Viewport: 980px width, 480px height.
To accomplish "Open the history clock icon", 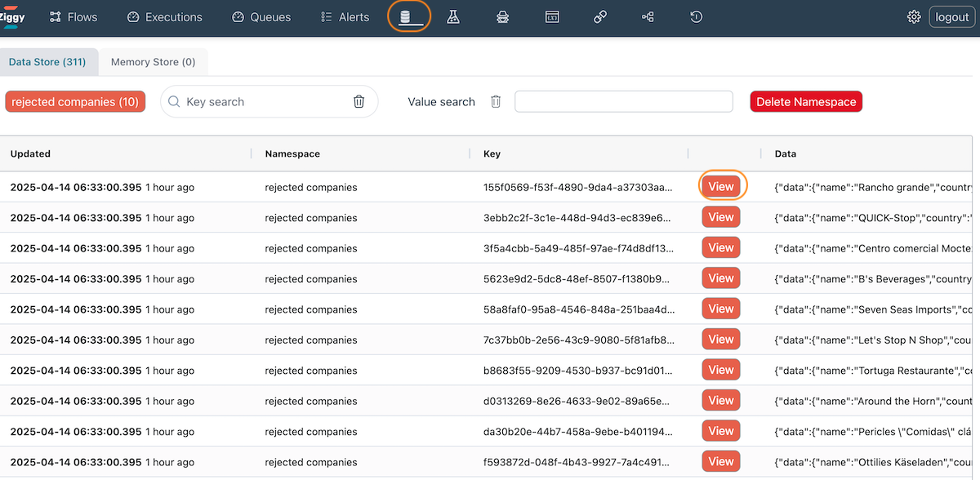I will pyautogui.click(x=696, y=17).
